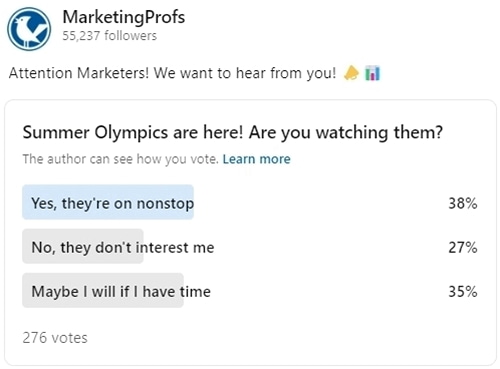Click the 38% result value

[x=463, y=203]
